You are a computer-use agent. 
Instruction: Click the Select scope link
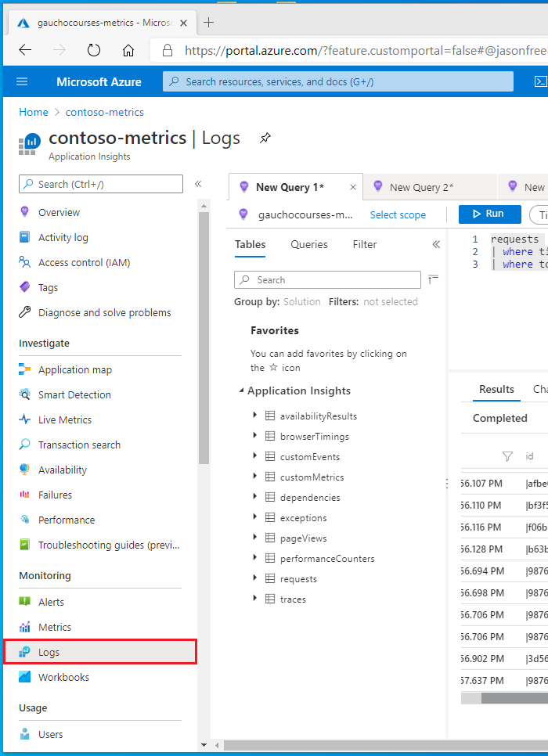click(398, 214)
